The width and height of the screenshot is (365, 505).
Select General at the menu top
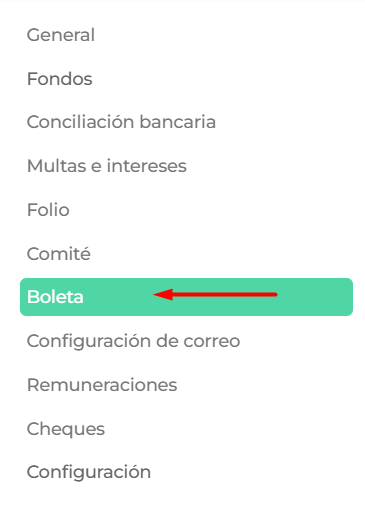[61, 35]
